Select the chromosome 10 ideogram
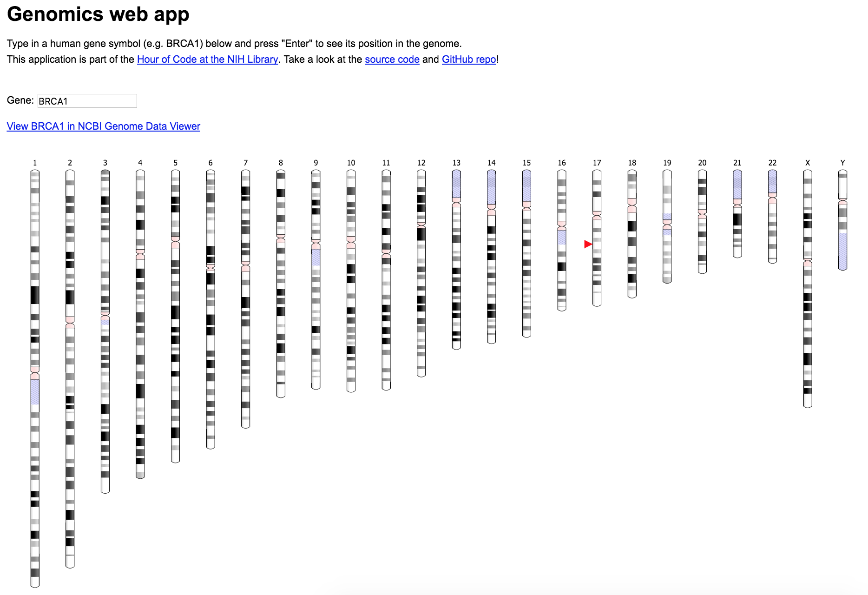 (x=351, y=281)
